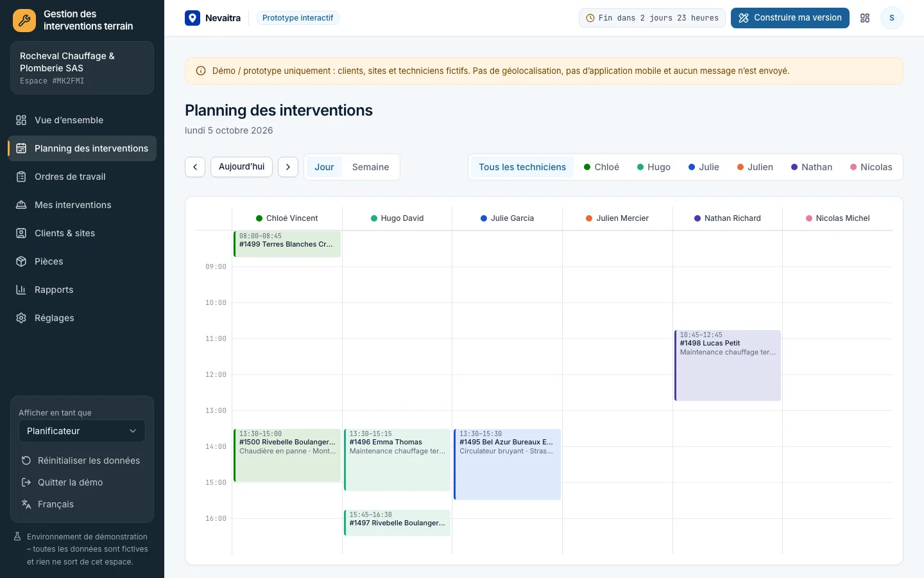Screen dimensions: 924x578
Task: Click Construire ma version button
Action: point(790,18)
